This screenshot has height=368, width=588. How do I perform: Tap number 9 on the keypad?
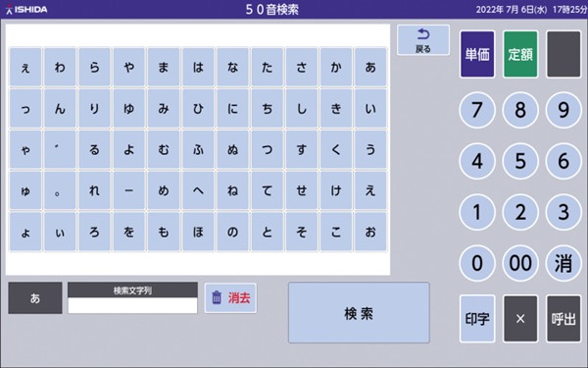click(x=563, y=110)
